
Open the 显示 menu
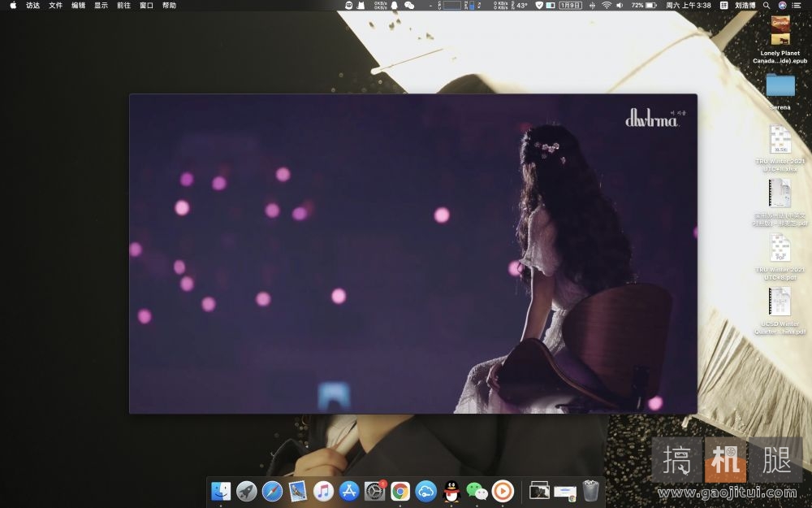click(x=101, y=5)
